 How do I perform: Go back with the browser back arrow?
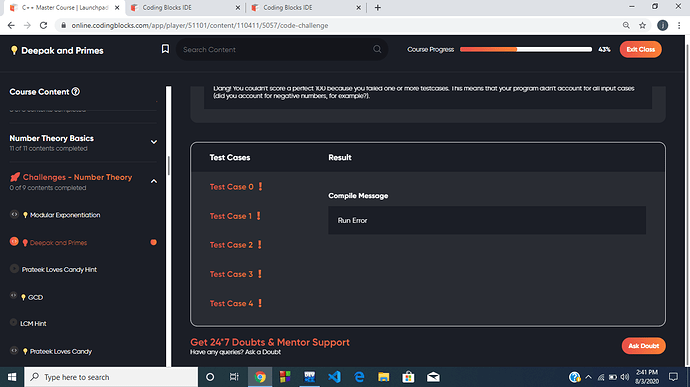(x=11, y=26)
